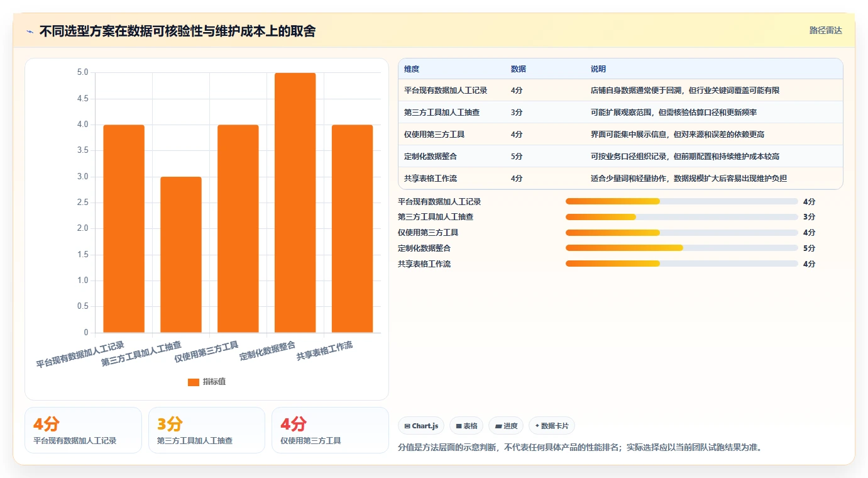Toggle the 指标值 legend swatch
The width and height of the screenshot is (868, 478).
pyautogui.click(x=194, y=382)
